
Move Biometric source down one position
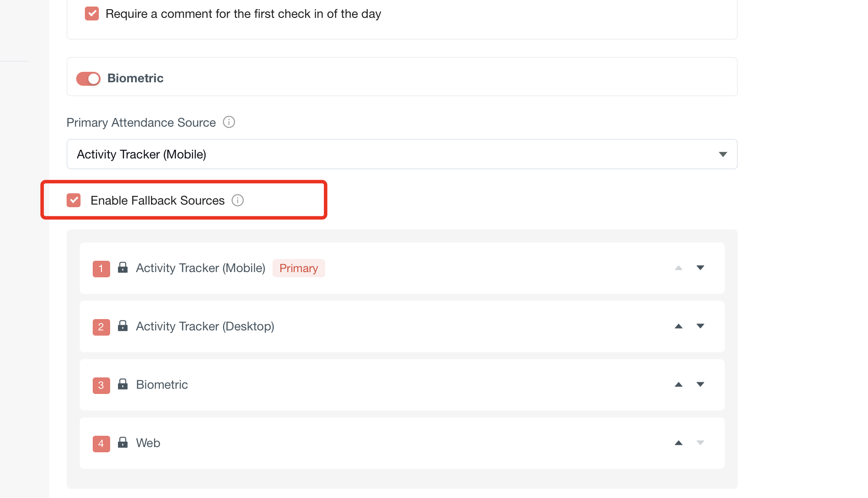700,384
